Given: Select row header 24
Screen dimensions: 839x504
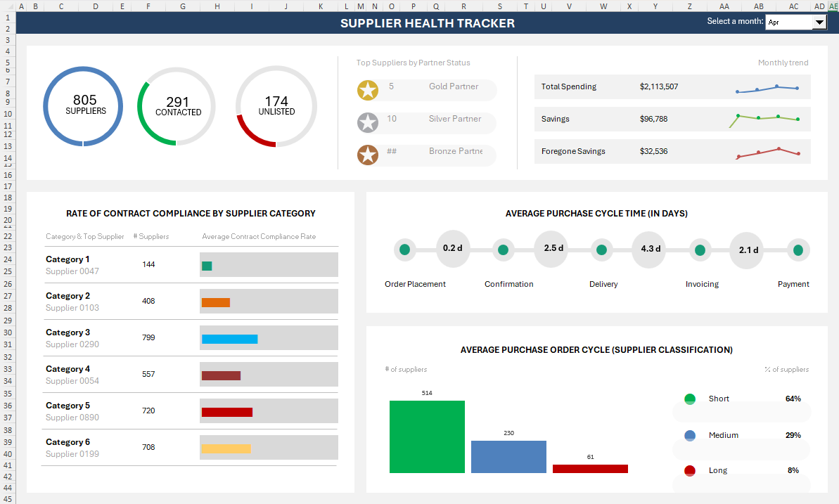Looking at the screenshot, I should point(8,259).
